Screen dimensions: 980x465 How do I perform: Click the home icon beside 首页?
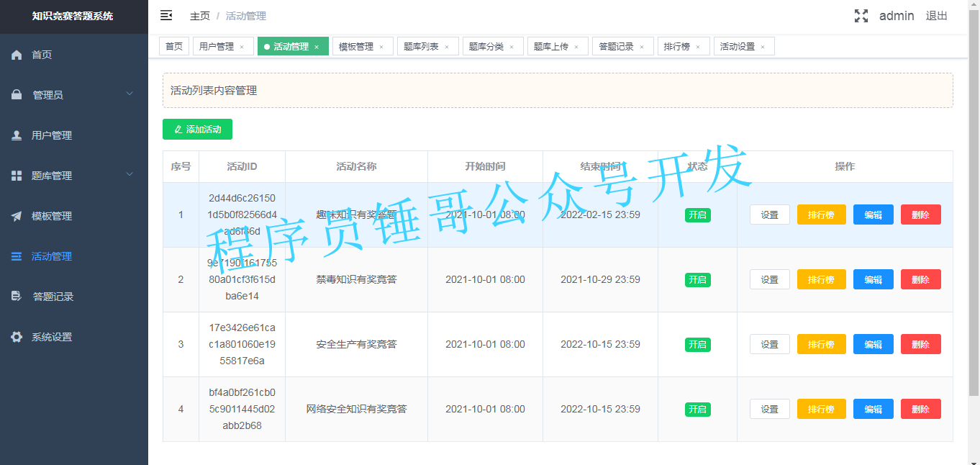[17, 55]
